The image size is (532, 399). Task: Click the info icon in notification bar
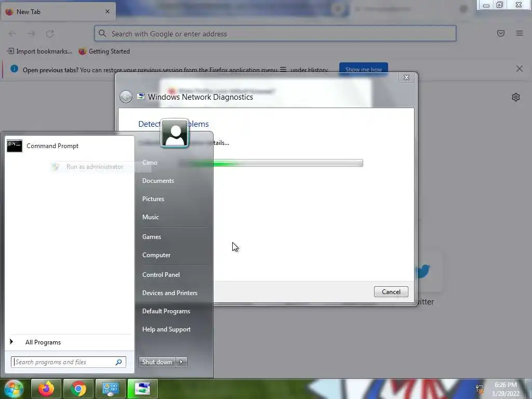pyautogui.click(x=14, y=69)
